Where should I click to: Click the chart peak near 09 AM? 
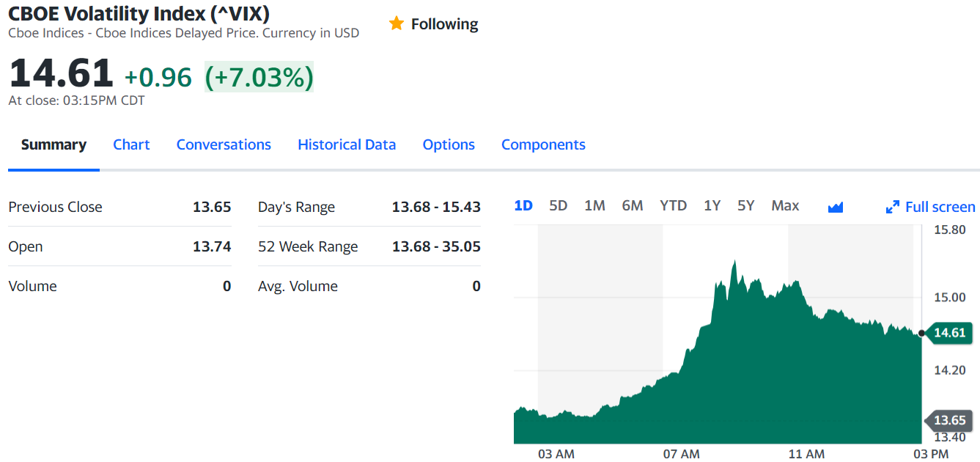pos(734,261)
